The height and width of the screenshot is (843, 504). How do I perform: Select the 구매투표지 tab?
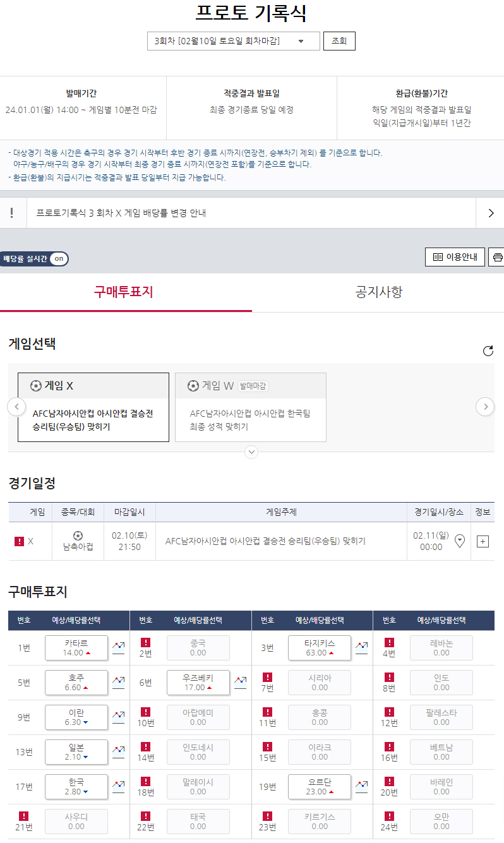[x=124, y=292]
